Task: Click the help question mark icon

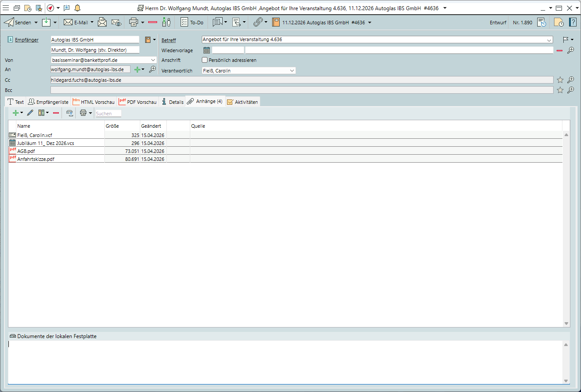Action: pyautogui.click(x=573, y=22)
